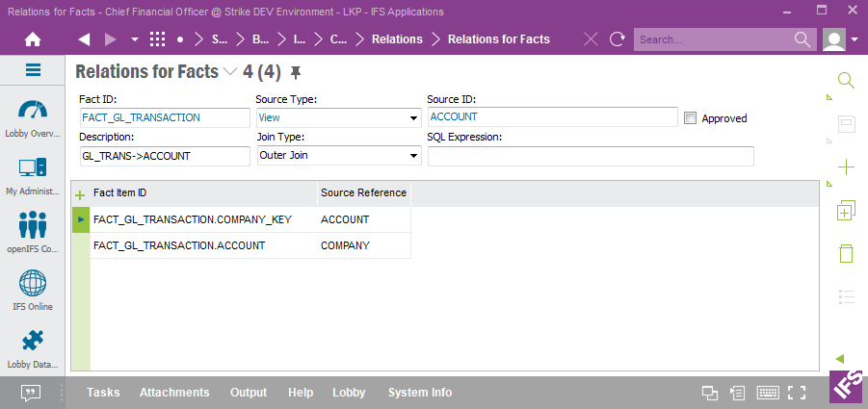The image size is (868, 409).
Task: Select the row marker for the COMPANY_KEY row
Action: (81, 219)
